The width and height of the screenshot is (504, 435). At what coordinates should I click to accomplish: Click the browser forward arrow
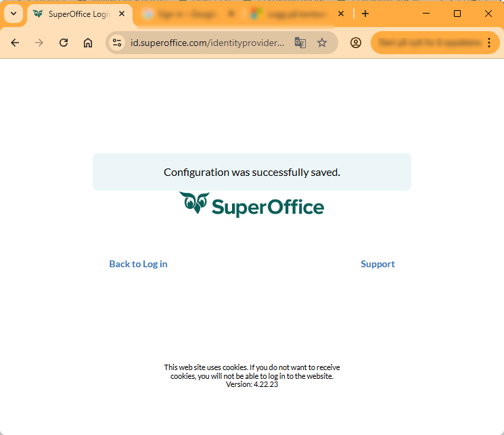click(39, 43)
